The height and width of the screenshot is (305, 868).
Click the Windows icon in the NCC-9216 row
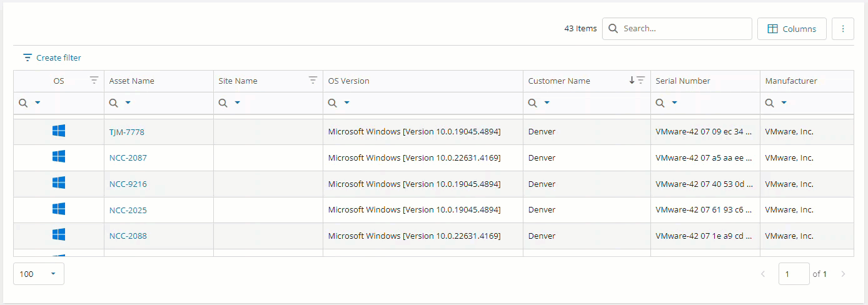click(x=59, y=183)
